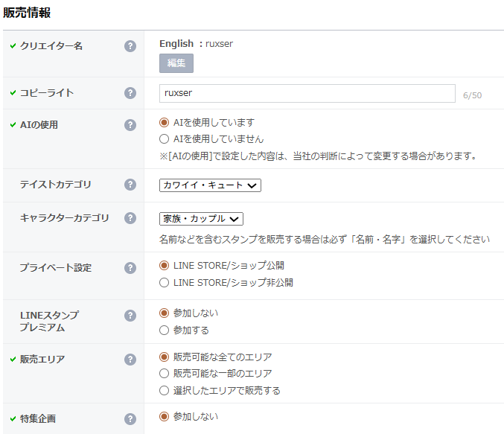Open help icon for コピーライト
Screen dimensions: 504x434
(130, 93)
